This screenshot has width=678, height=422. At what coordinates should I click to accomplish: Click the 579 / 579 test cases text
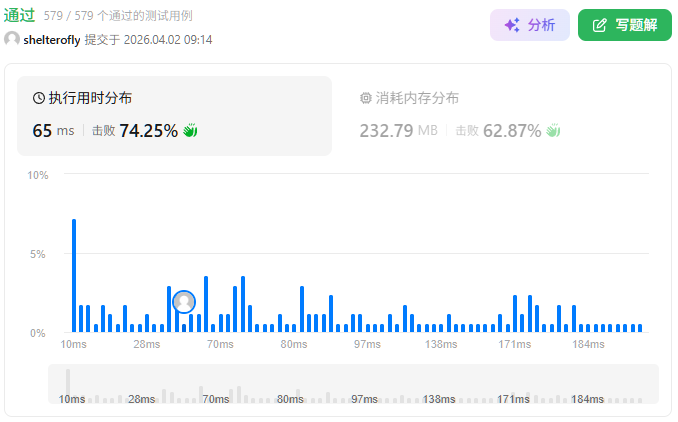pos(118,16)
